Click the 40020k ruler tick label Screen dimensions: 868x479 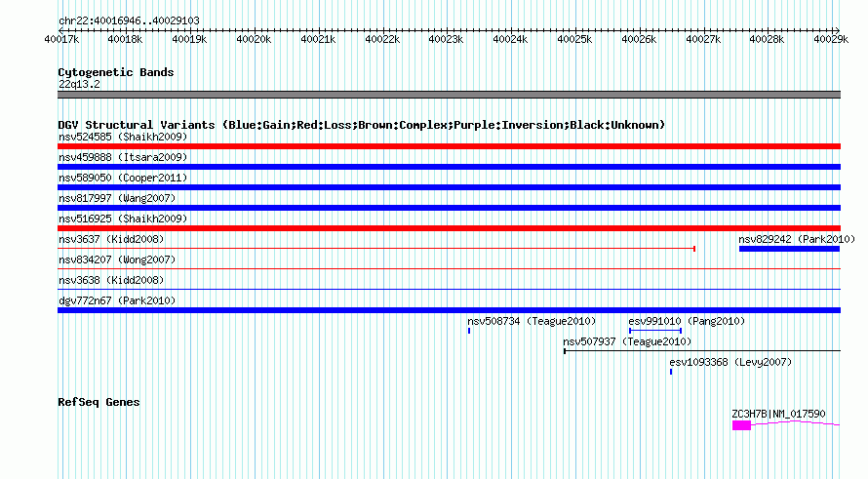click(x=254, y=39)
